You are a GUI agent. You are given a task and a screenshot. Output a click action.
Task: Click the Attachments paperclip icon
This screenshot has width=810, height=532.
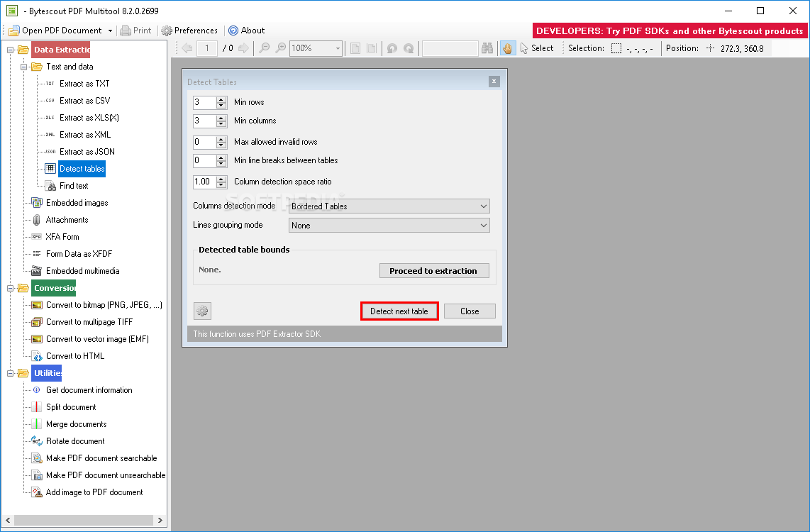pos(37,220)
